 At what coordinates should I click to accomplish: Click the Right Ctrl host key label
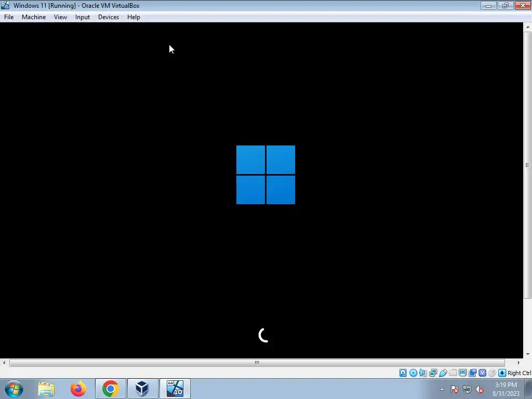(519, 373)
